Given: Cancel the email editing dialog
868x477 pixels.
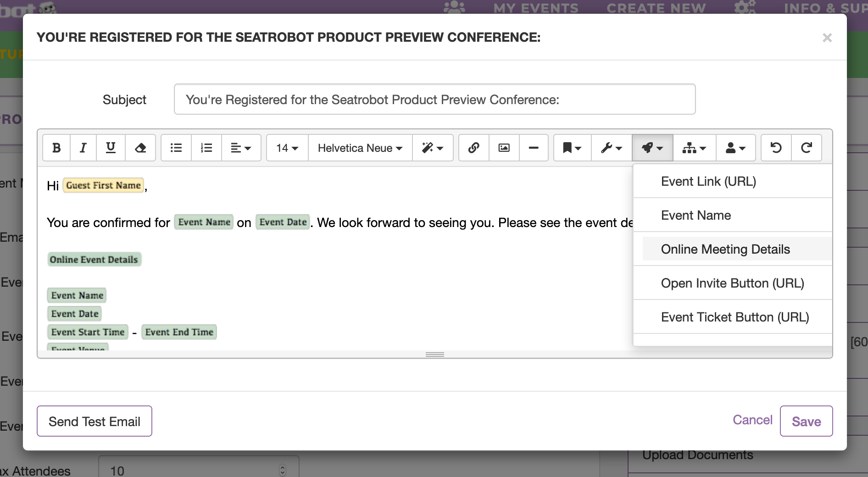Looking at the screenshot, I should (752, 420).
